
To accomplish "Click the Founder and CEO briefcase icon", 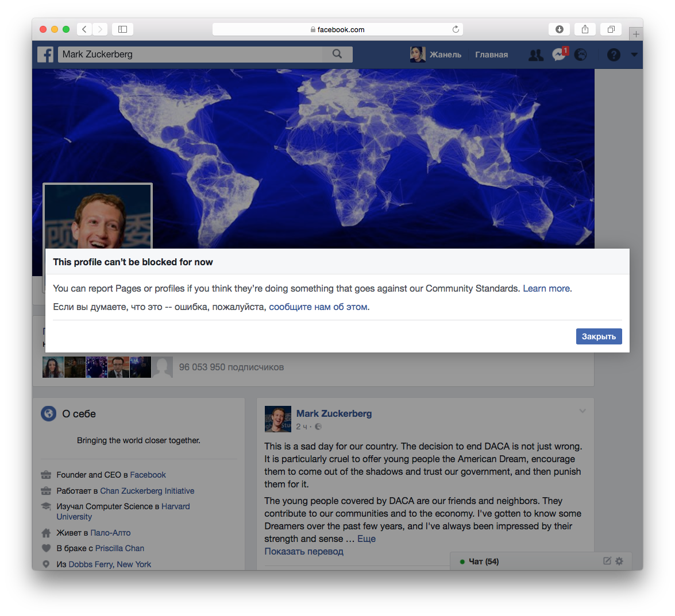I will [x=46, y=475].
